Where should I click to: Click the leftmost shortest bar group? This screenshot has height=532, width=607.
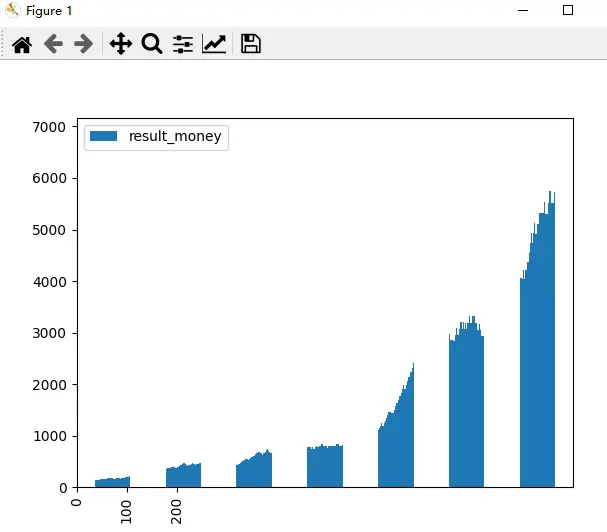pos(112,482)
